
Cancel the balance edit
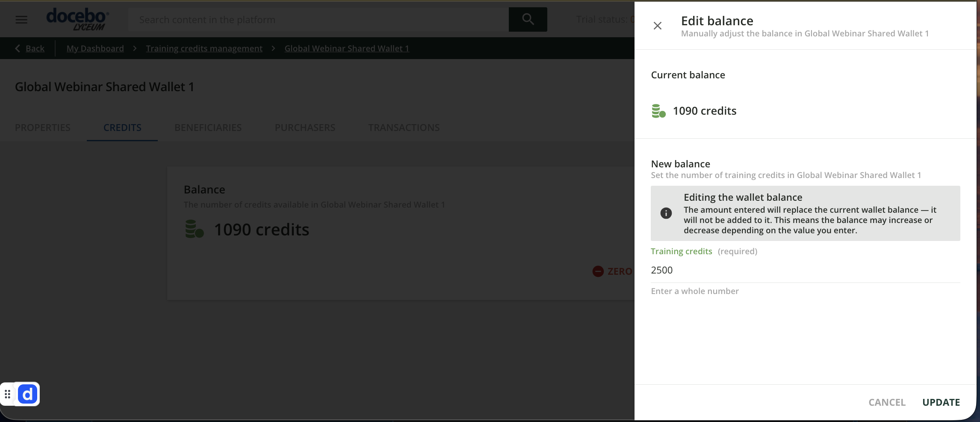[x=887, y=402]
